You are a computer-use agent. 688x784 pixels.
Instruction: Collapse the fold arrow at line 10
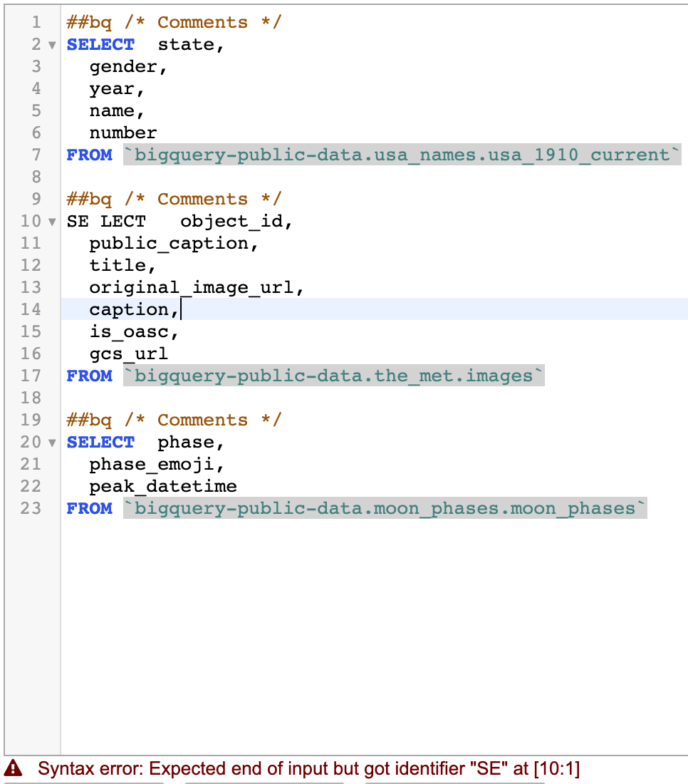coord(52,222)
